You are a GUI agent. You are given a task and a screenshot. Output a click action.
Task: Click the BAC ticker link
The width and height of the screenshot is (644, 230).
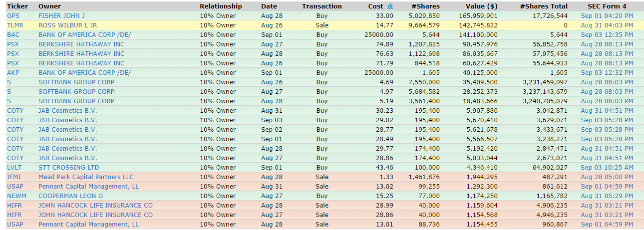coord(13,35)
